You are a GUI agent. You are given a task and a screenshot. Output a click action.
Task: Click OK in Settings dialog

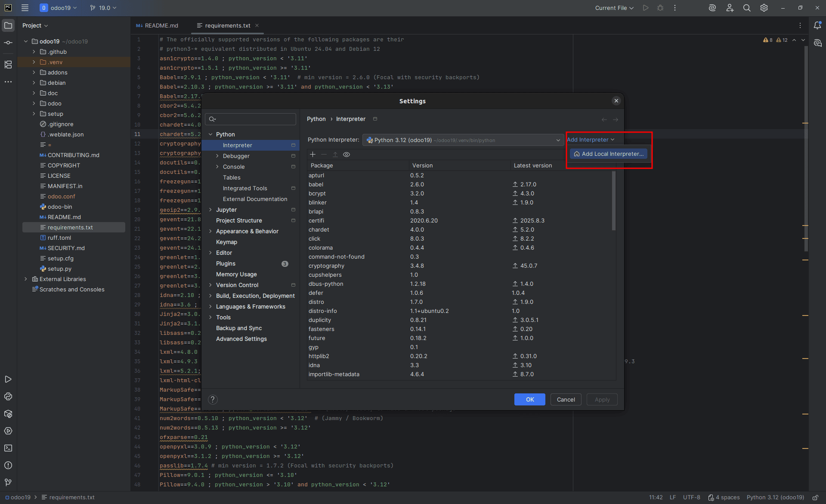[530, 399]
